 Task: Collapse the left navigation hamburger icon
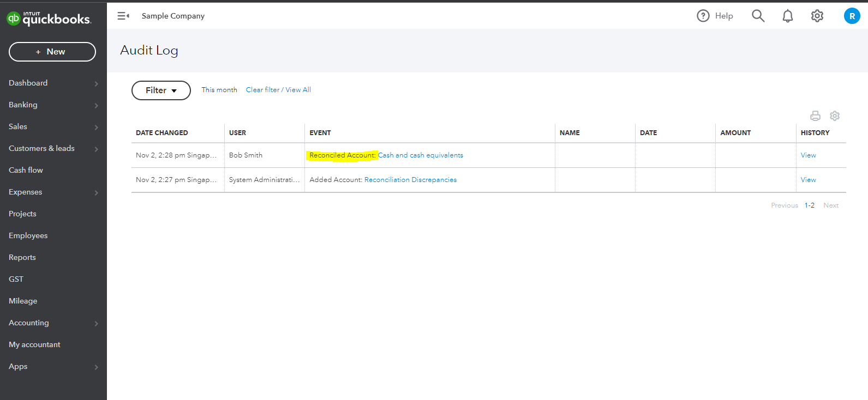pos(123,16)
